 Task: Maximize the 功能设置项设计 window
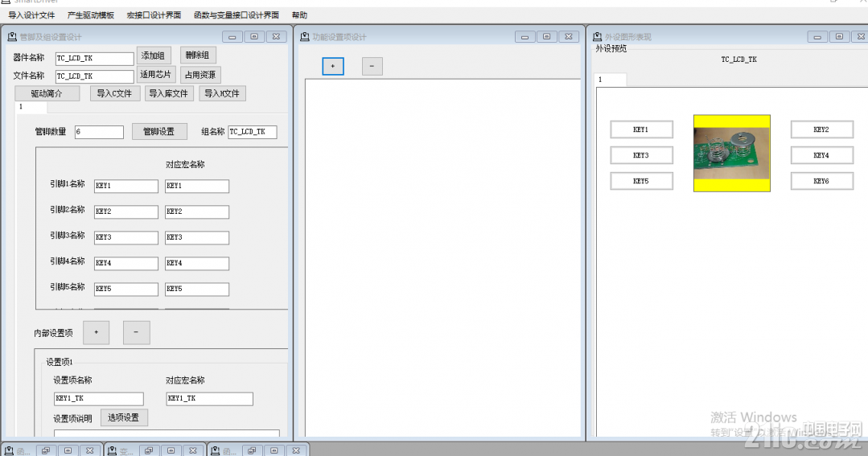[x=546, y=36]
